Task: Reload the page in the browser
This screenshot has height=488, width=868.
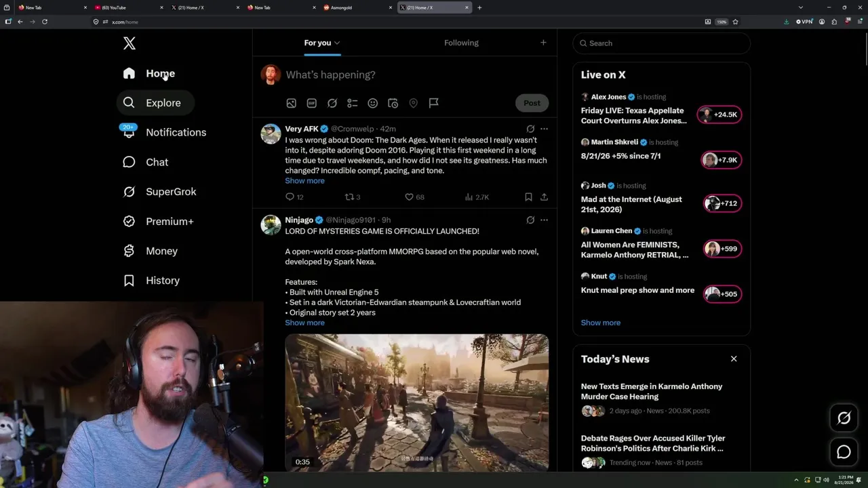Action: (45, 22)
